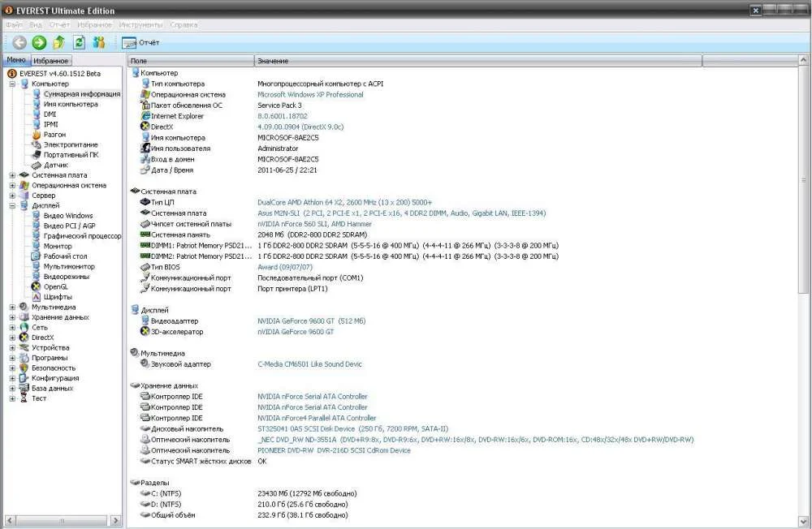Click the Значение column header
This screenshot has width=812, height=529.
point(272,61)
